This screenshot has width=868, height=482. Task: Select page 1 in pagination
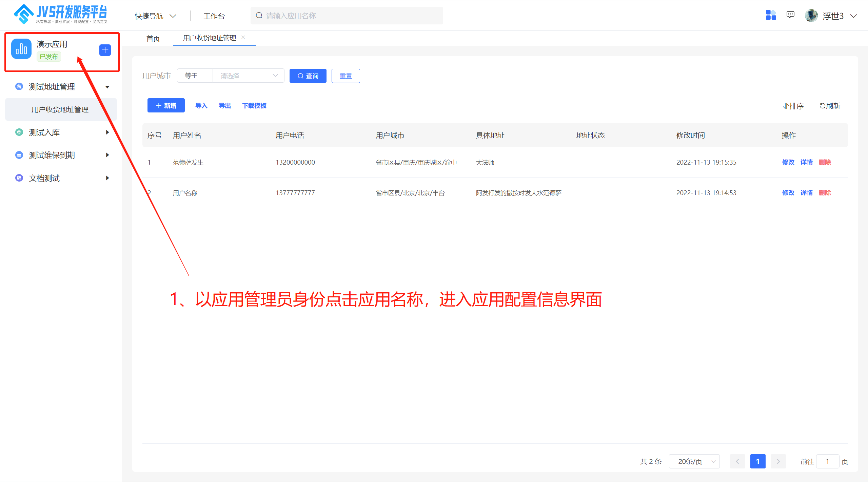[x=758, y=461]
